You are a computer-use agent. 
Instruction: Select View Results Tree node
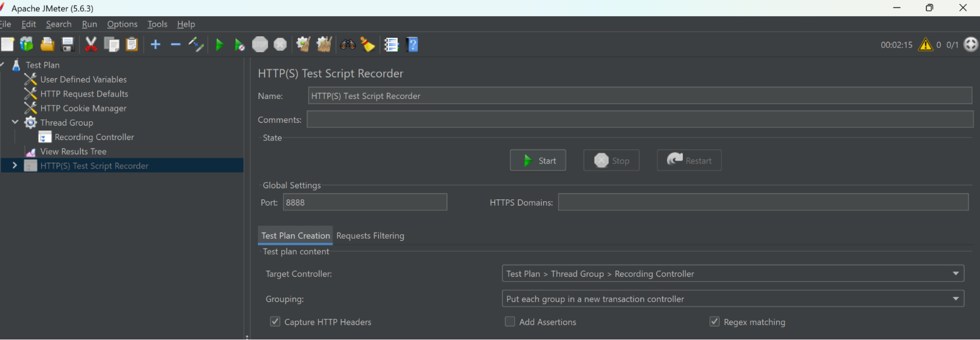click(73, 151)
